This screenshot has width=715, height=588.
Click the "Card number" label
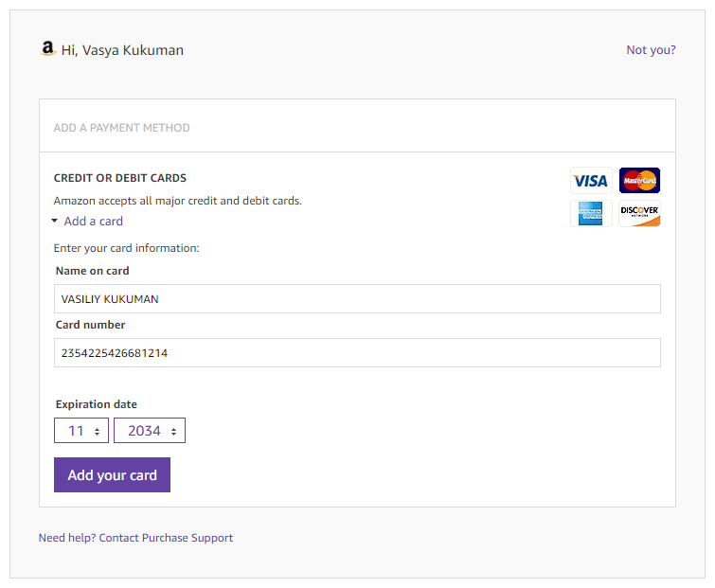click(x=90, y=325)
